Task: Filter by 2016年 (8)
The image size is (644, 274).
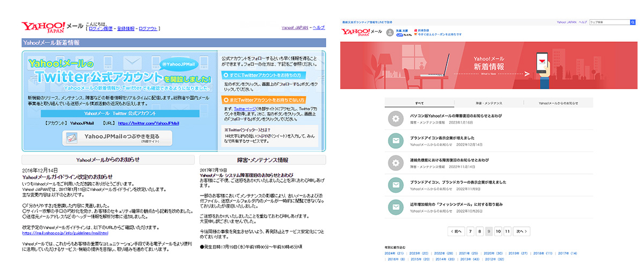Action: [x=396, y=259]
